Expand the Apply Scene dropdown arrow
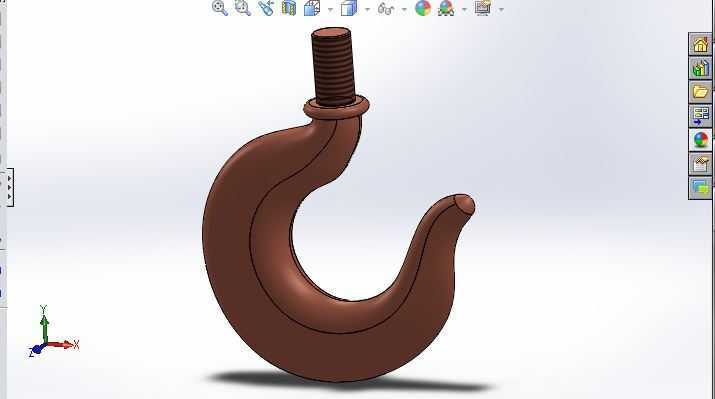The width and height of the screenshot is (715, 399). [464, 9]
